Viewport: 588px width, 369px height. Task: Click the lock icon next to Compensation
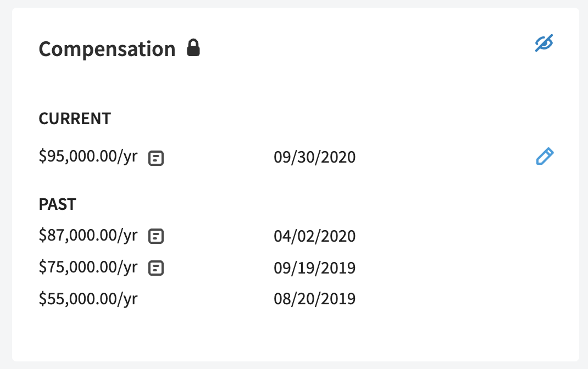tap(193, 48)
